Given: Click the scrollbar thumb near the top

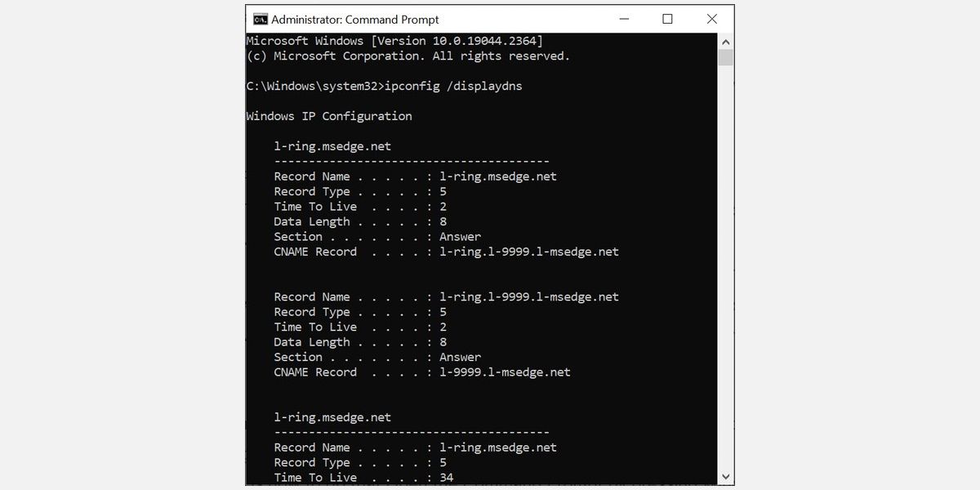Looking at the screenshot, I should tap(725, 57).
